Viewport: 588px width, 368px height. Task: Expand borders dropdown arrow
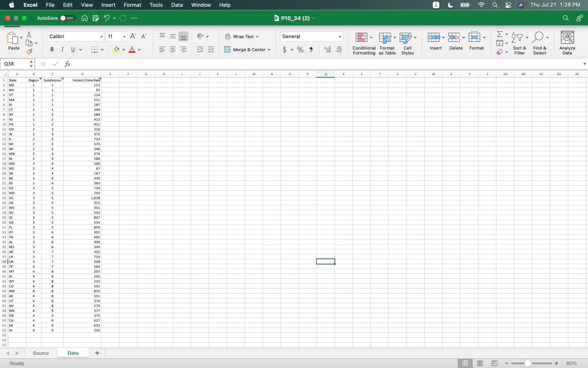[x=102, y=50]
